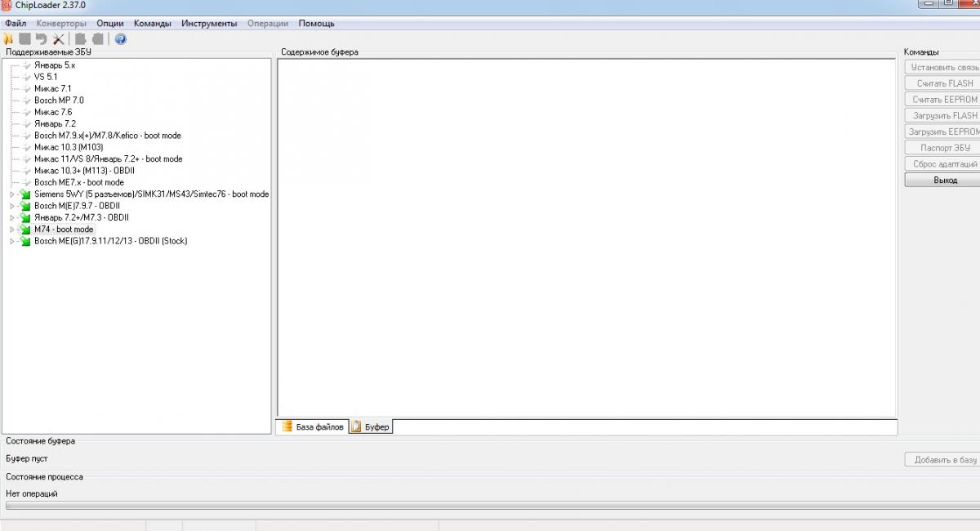Expand the Siemens 5WY boot mode node
Screen dimensions: 980x531
coord(12,194)
